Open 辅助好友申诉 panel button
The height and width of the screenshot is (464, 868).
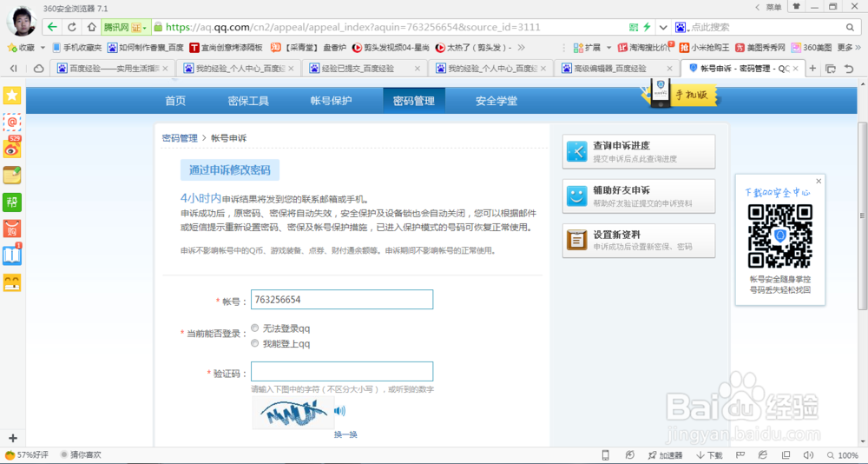[639, 196]
